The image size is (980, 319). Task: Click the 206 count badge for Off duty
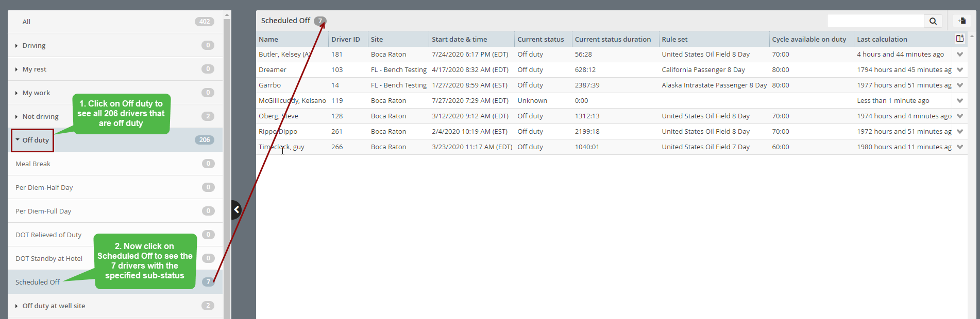205,140
